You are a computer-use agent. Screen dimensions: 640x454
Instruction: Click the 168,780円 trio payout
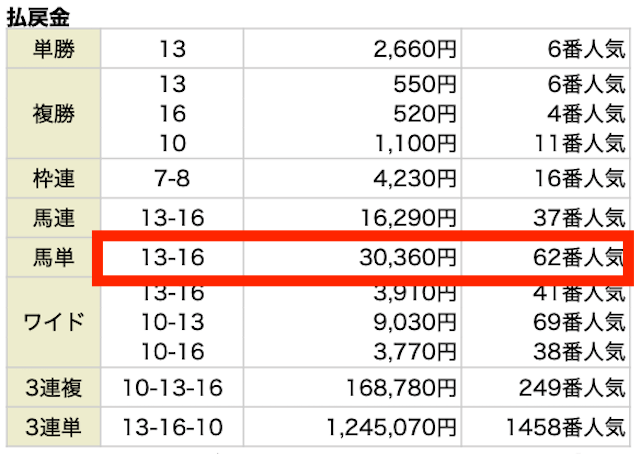tap(400, 387)
